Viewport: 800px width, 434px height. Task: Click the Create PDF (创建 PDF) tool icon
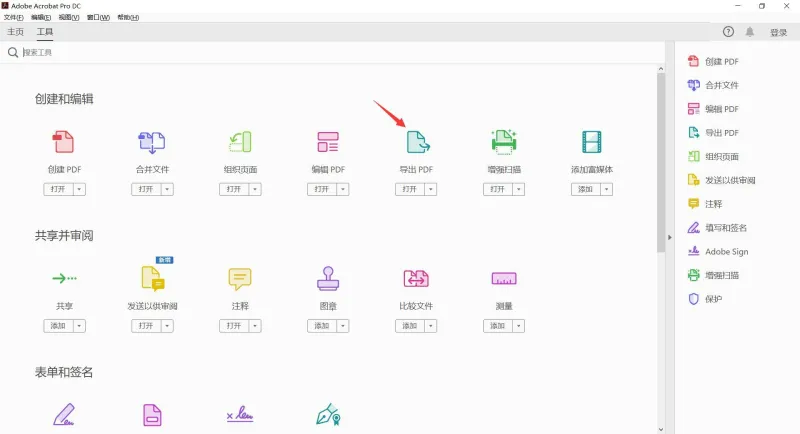pos(64,142)
